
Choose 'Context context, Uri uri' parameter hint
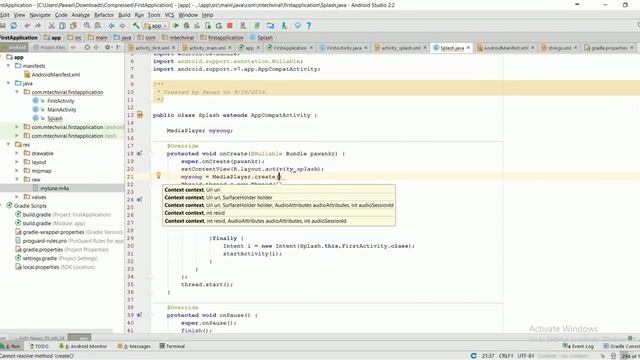click(x=279, y=190)
